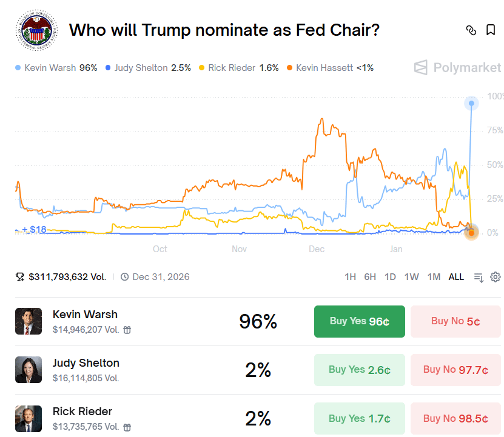Open the chart settings gear
The image size is (504, 437).
point(495,276)
